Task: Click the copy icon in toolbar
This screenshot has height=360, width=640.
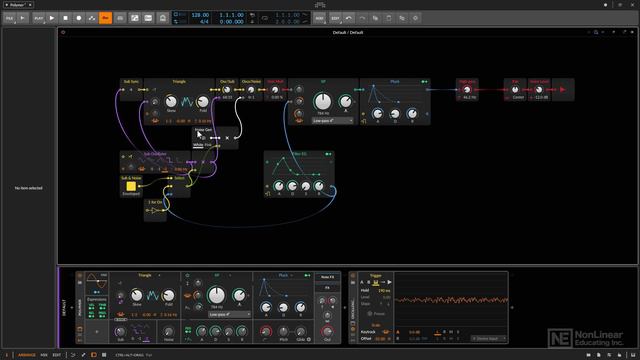Action: (x=376, y=18)
